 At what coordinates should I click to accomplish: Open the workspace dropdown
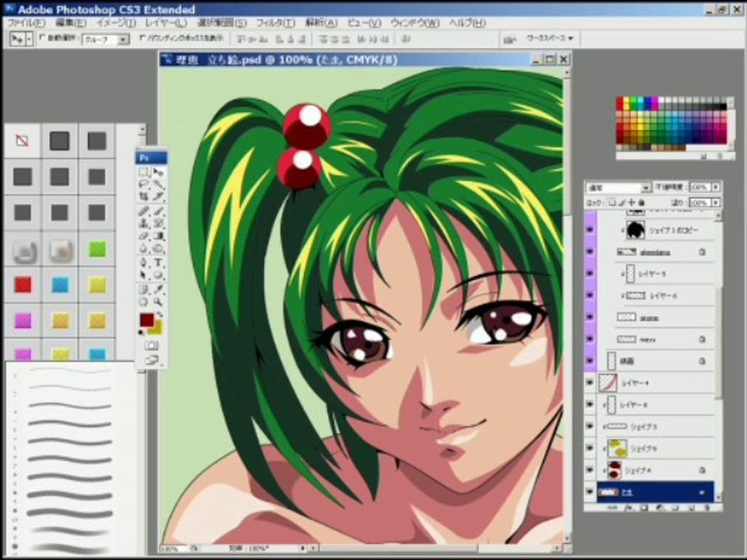tap(550, 38)
